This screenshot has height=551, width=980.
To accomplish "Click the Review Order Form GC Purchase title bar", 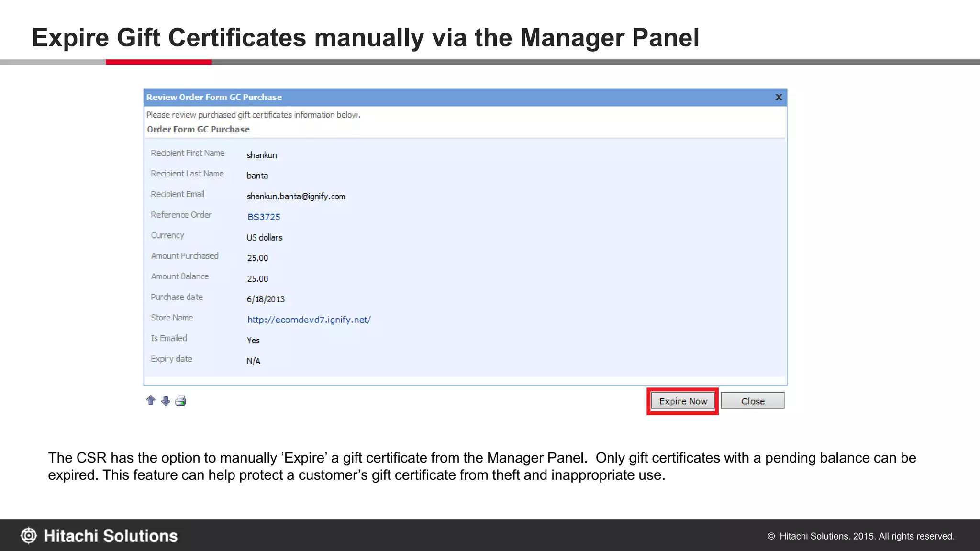I will (x=214, y=97).
